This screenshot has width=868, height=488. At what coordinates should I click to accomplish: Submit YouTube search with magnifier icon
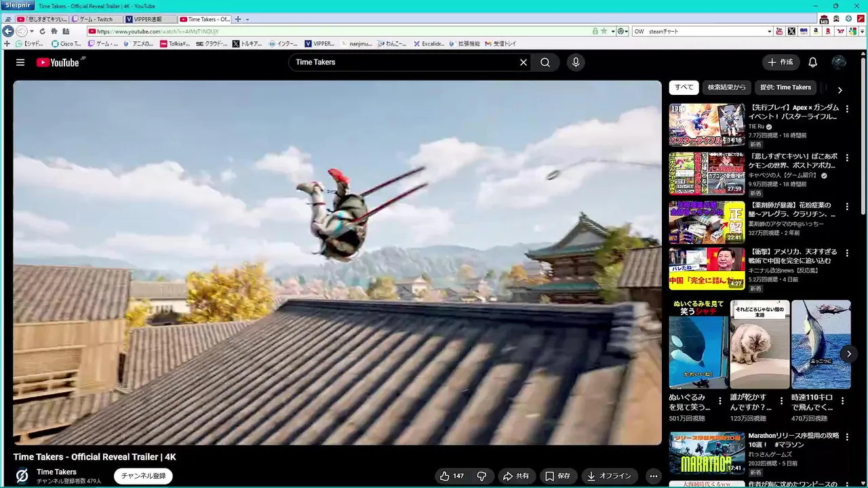(x=545, y=62)
